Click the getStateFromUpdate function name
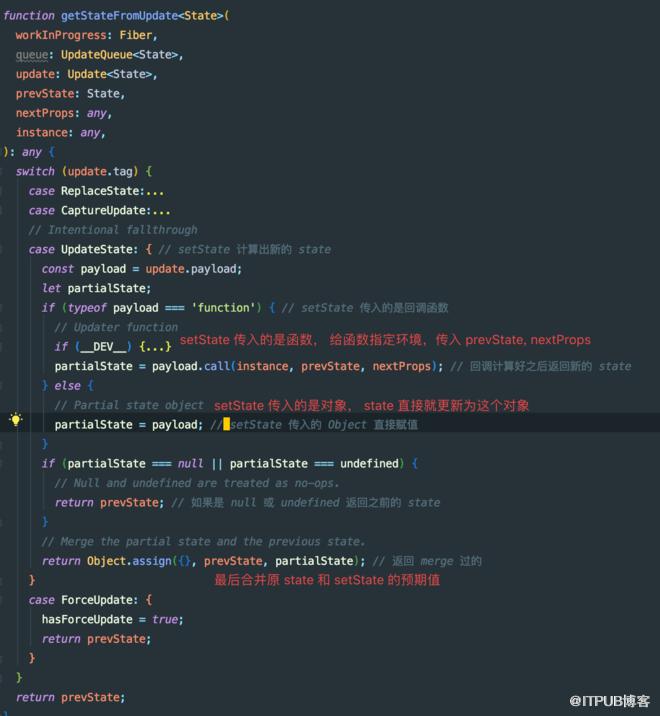 [119, 16]
